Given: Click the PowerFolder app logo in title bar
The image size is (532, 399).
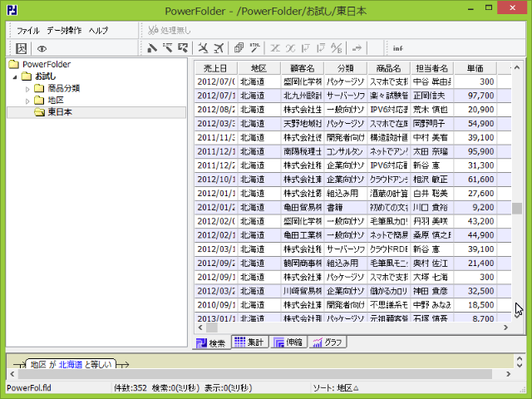Looking at the screenshot, I should coord(12,10).
